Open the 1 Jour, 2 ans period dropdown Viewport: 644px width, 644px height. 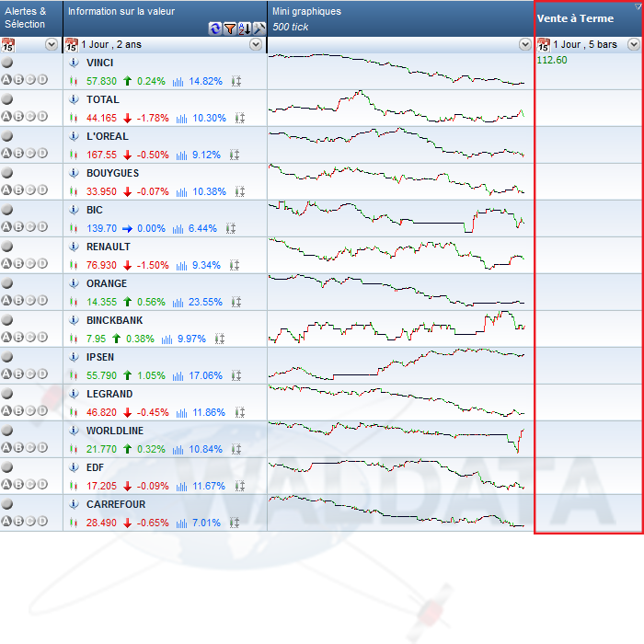[x=256, y=44]
